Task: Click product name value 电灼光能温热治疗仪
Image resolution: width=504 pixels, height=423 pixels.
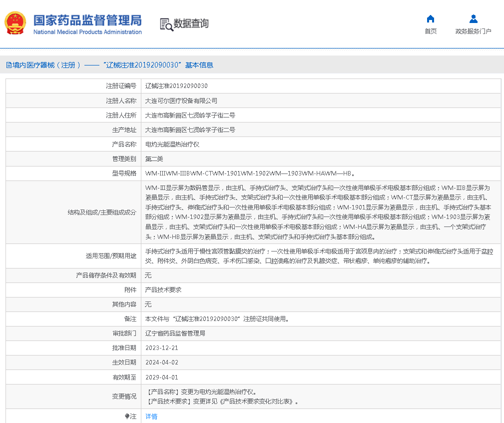Action: [172, 144]
